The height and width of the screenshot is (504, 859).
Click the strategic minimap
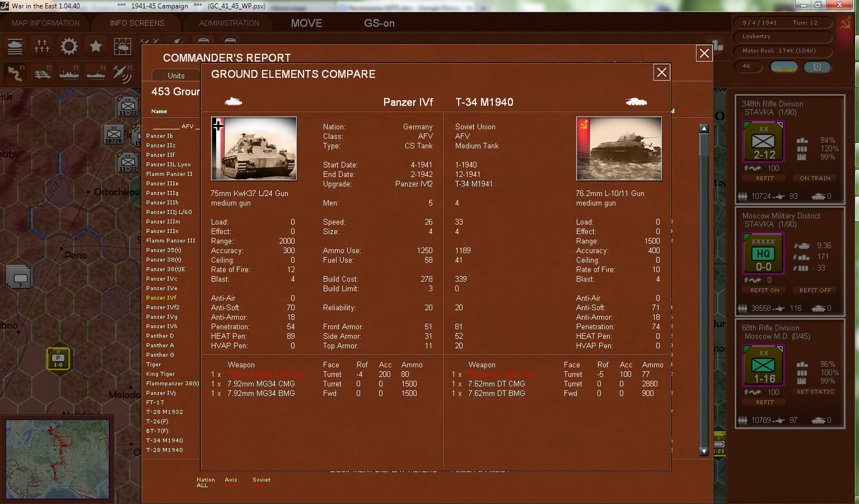tap(57, 459)
